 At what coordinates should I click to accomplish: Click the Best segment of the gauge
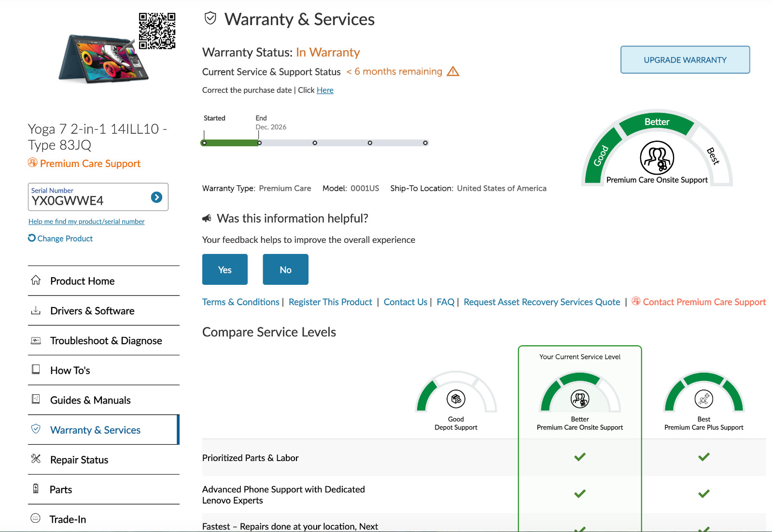[x=713, y=155]
